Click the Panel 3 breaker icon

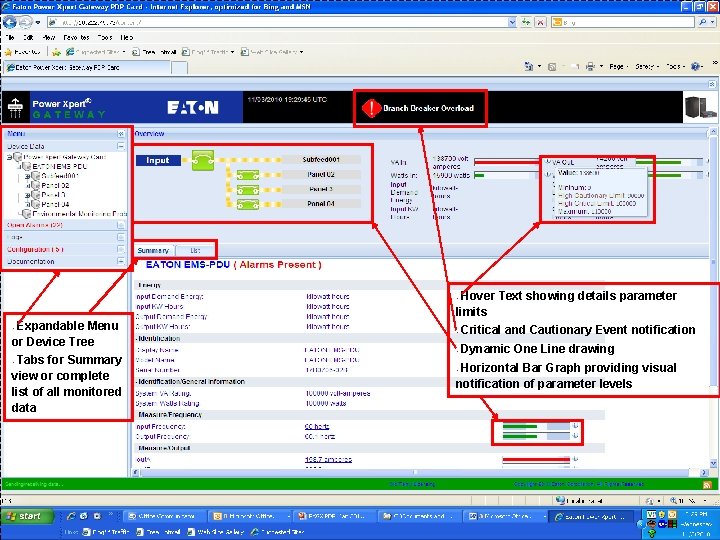[248, 190]
